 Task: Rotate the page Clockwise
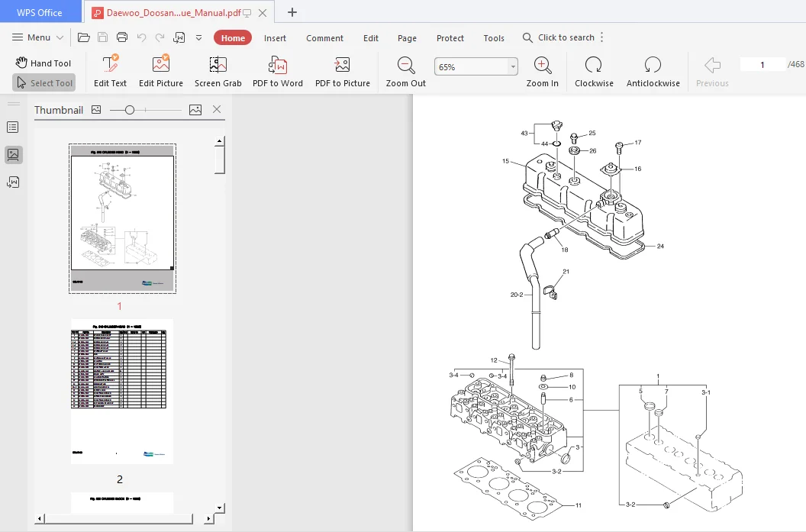tap(594, 72)
